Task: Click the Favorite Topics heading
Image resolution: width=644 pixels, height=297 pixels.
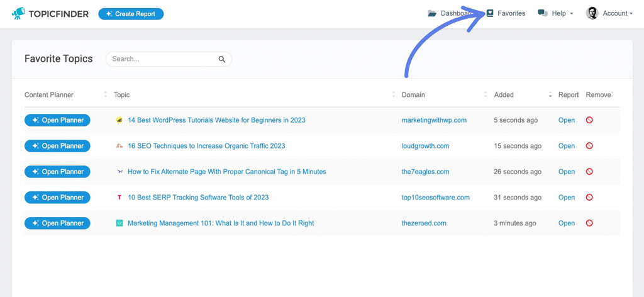Action: coord(58,59)
